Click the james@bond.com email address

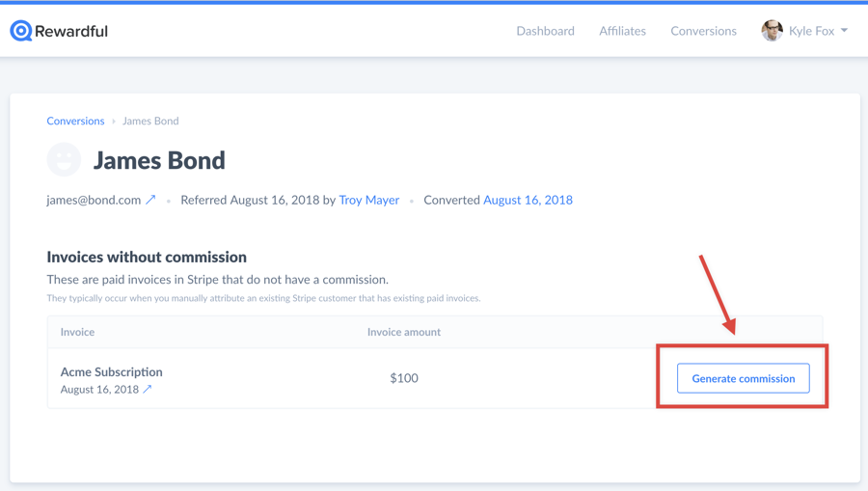[94, 200]
